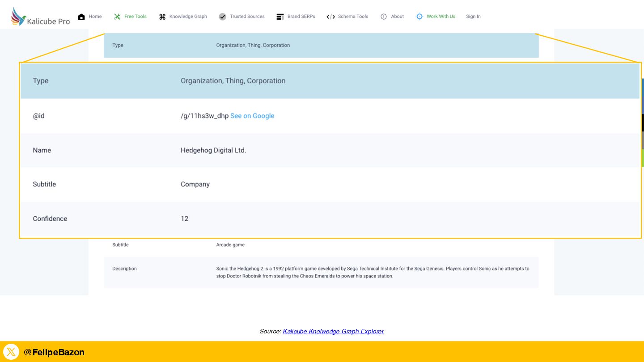
Task: Open the Kalicube Knowledge Graph Explorer source link
Action: [x=333, y=331]
